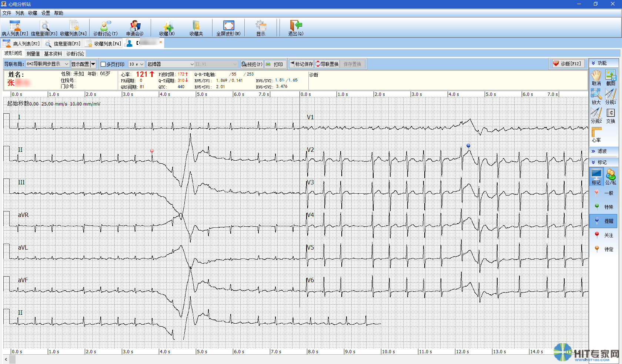
Task: Open the 导联布局 lead layout dropdown
Action: pos(47,64)
